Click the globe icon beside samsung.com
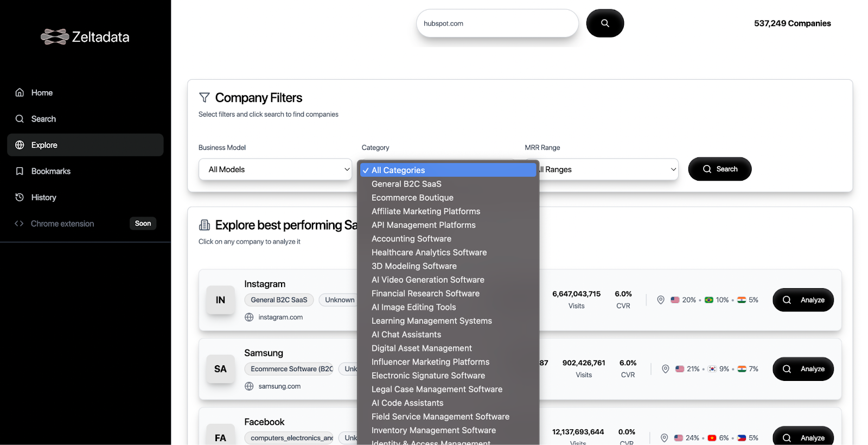This screenshot has height=445, width=868. (x=249, y=386)
